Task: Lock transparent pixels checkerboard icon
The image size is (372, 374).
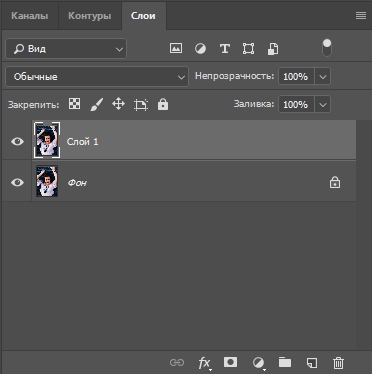Action: (74, 104)
